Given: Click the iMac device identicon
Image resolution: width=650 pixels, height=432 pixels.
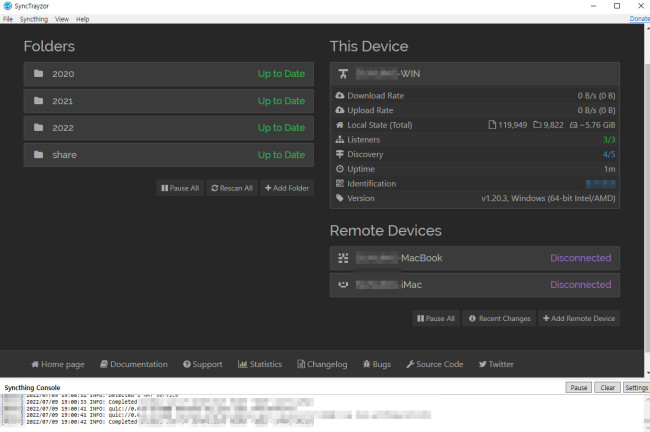Looking at the screenshot, I should [x=343, y=285].
